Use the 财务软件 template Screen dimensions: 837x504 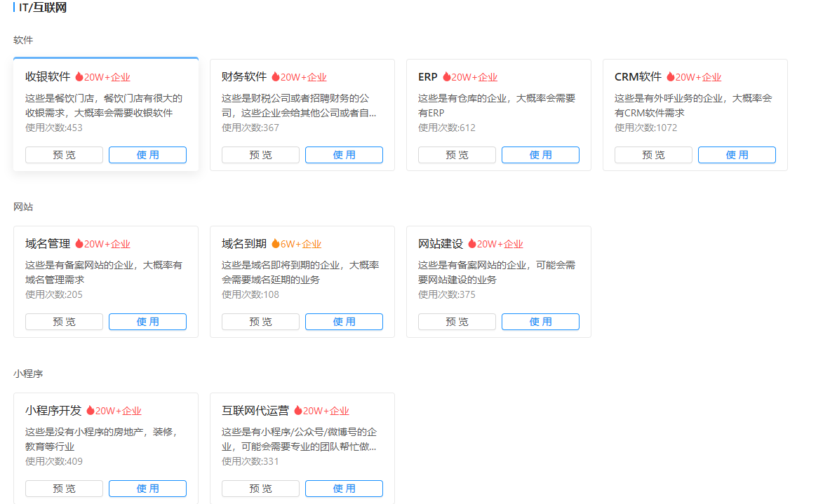344,155
